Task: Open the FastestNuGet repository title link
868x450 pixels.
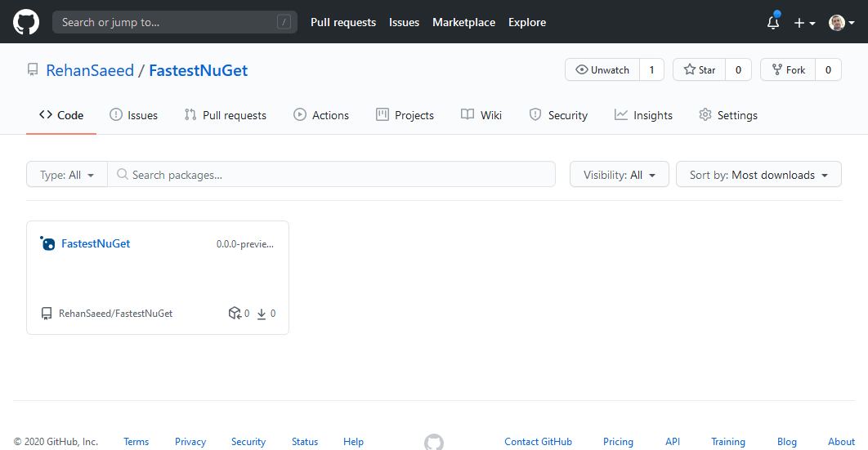Action: tap(198, 70)
